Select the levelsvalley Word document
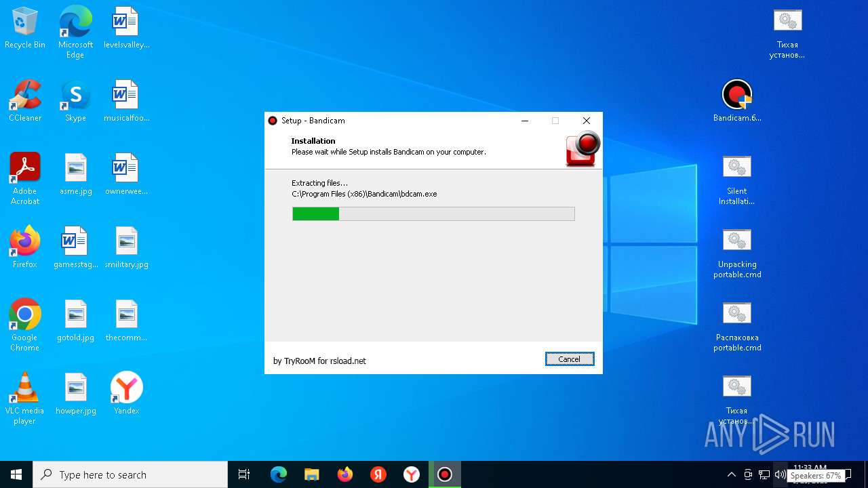Image resolution: width=868 pixels, height=488 pixels. pos(126,28)
